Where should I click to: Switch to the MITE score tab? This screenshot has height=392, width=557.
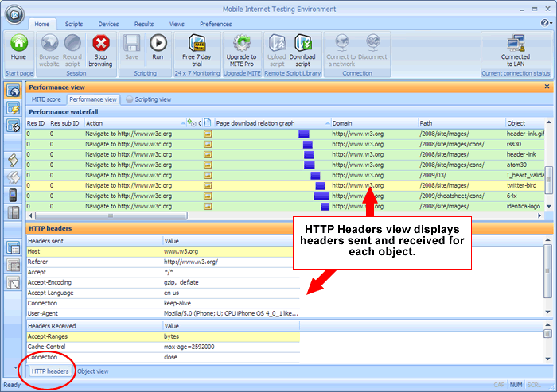coord(46,99)
